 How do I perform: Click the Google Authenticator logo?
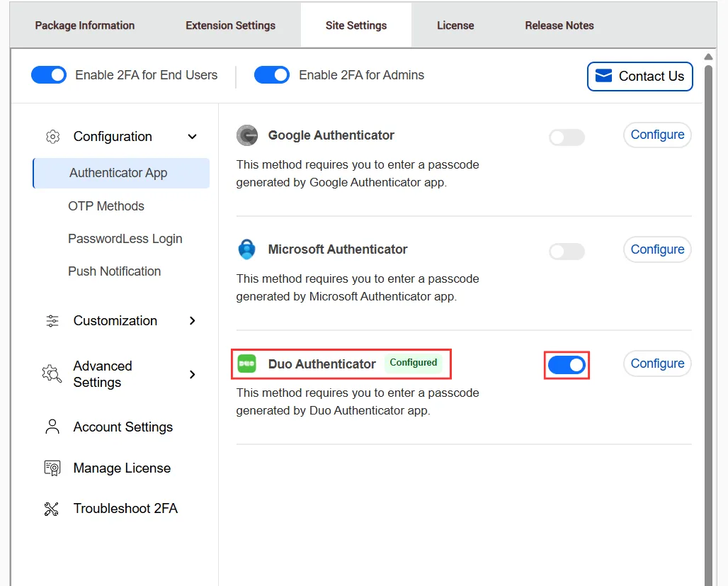[247, 135]
